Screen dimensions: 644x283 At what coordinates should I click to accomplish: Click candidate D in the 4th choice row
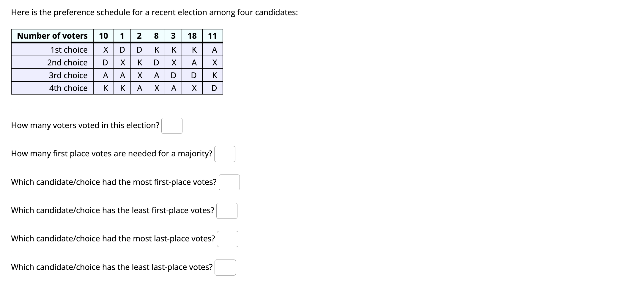click(214, 88)
